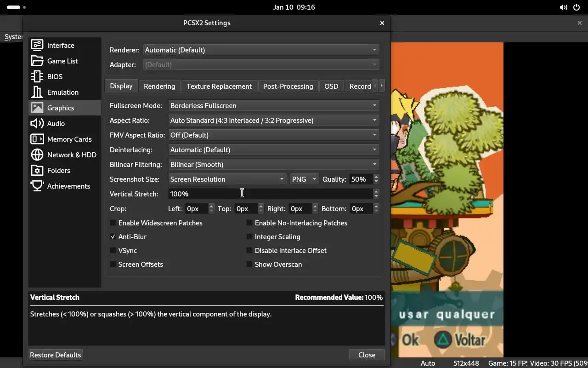588x368 pixels.
Task: Select the Folders gear icon
Action: pos(37,170)
